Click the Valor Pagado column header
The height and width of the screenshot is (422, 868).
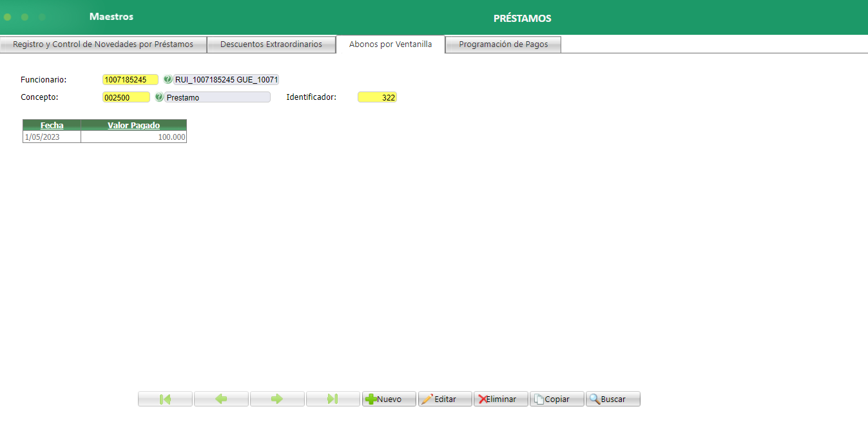pos(133,125)
